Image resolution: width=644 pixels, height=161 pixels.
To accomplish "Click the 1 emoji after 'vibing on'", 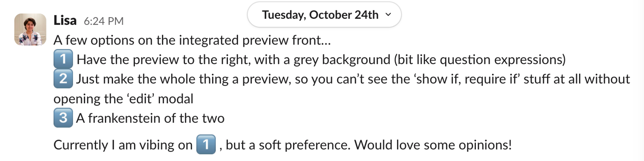I will pos(206,144).
